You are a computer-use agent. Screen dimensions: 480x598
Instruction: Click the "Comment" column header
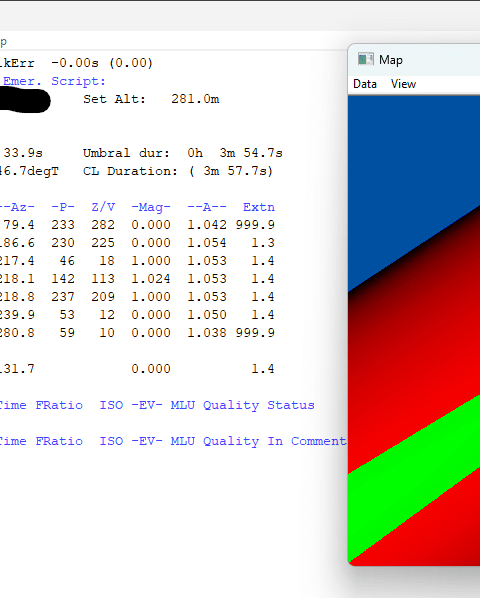(x=319, y=441)
